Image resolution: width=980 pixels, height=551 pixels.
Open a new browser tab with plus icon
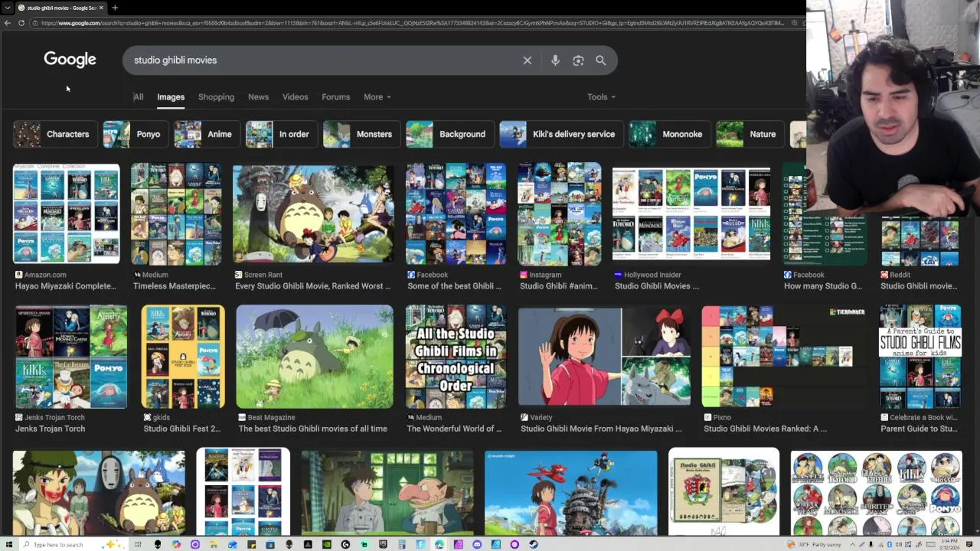[x=115, y=8]
